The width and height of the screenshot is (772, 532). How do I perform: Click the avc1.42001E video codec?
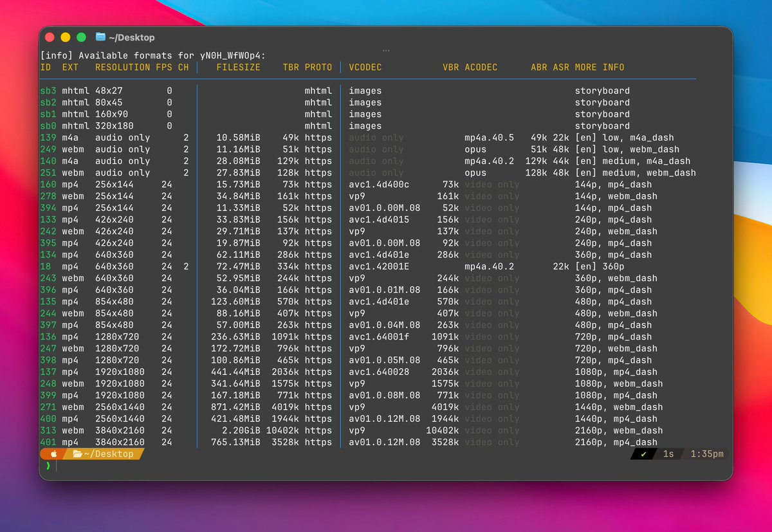[379, 266]
